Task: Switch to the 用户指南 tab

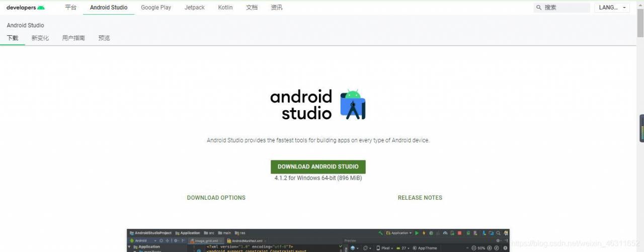Action: 73,38
